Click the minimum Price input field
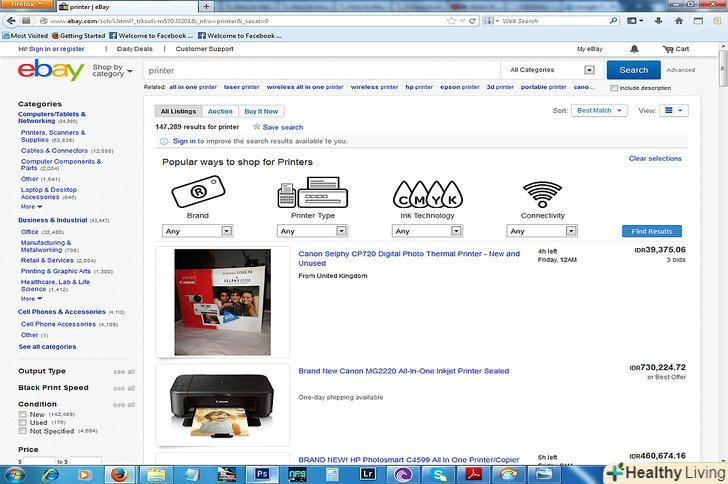728x484 pixels. click(39, 461)
